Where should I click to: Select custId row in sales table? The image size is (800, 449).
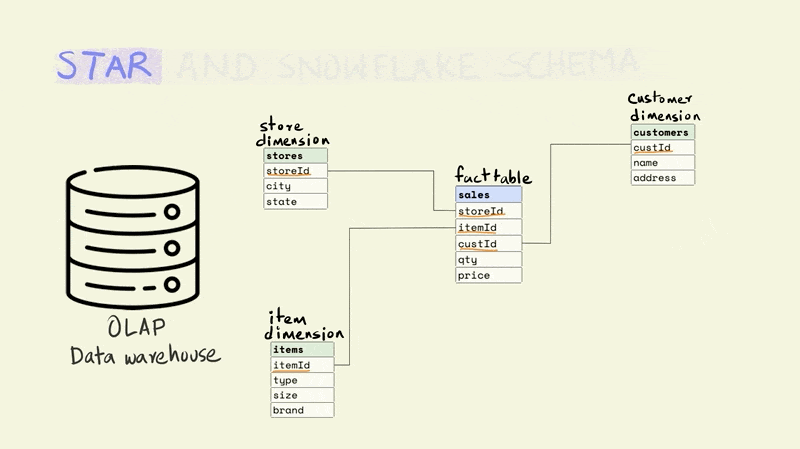(x=488, y=244)
